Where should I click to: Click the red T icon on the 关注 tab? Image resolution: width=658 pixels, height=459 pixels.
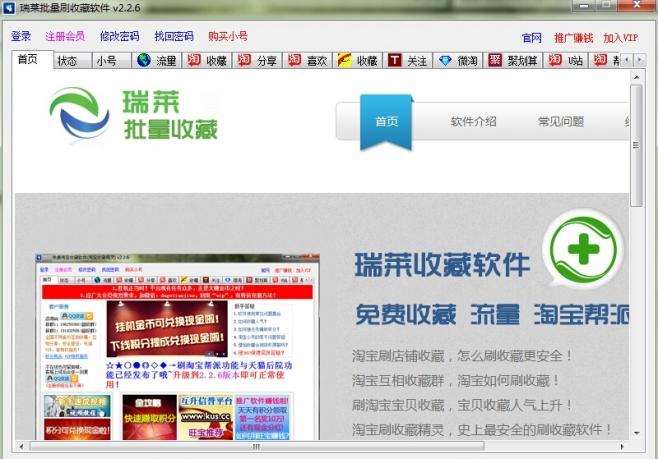pyautogui.click(x=394, y=60)
